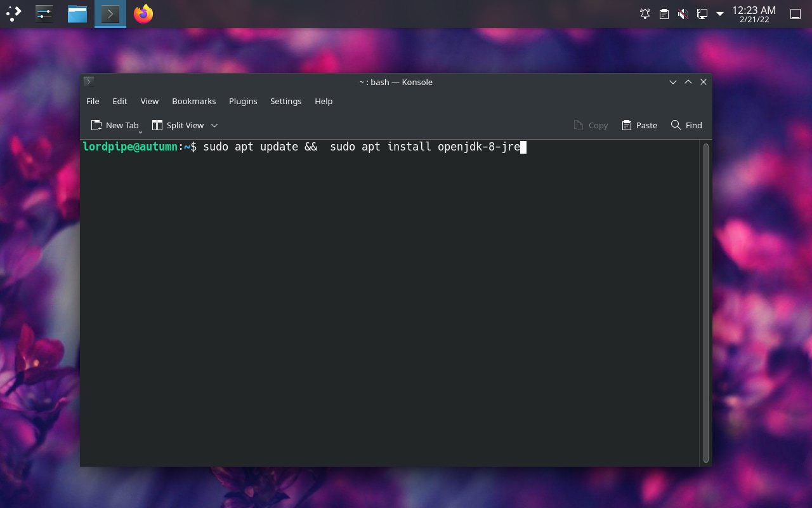This screenshot has height=508, width=812.
Task: Activate the Show Desktop corner widget
Action: 795,13
